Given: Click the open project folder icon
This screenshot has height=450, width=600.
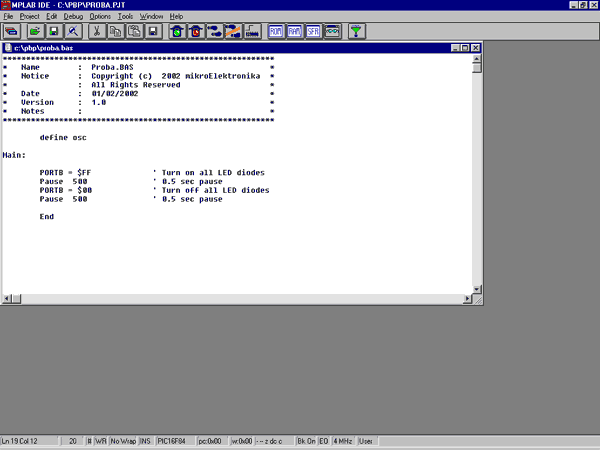Looking at the screenshot, I should pos(35,31).
